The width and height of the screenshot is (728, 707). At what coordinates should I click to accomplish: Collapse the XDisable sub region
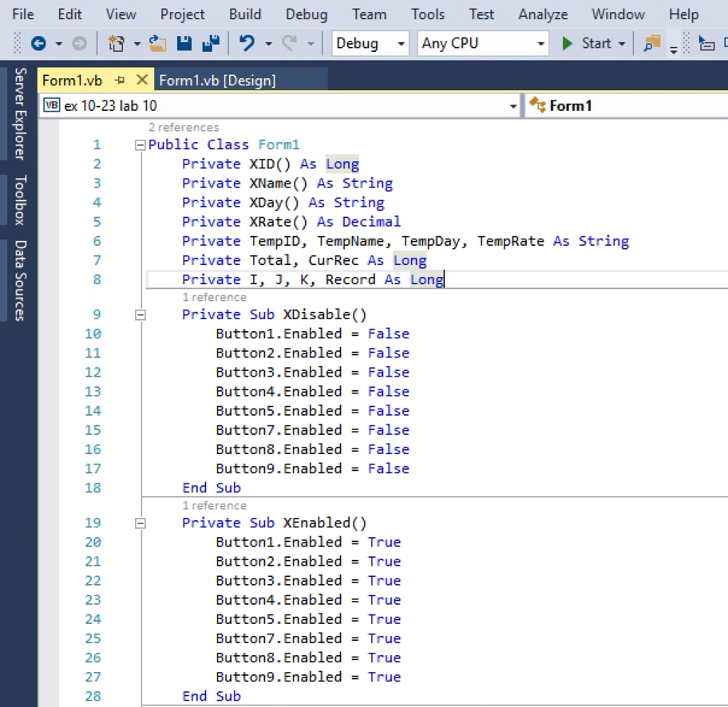pos(139,314)
